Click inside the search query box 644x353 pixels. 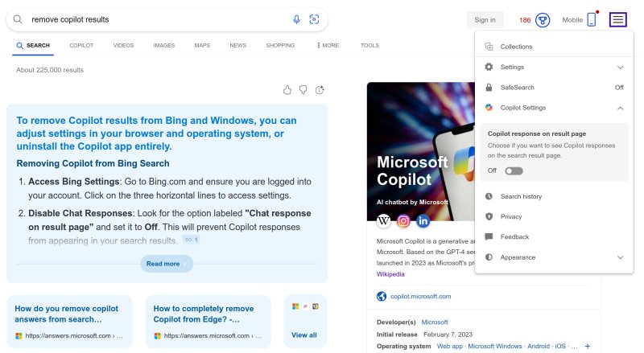[153, 19]
